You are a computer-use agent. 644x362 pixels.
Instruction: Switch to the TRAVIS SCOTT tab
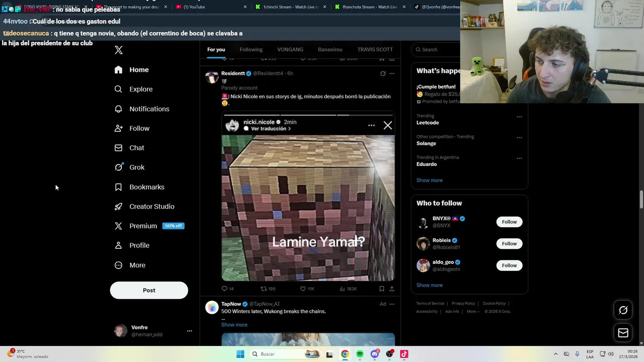[375, 49]
